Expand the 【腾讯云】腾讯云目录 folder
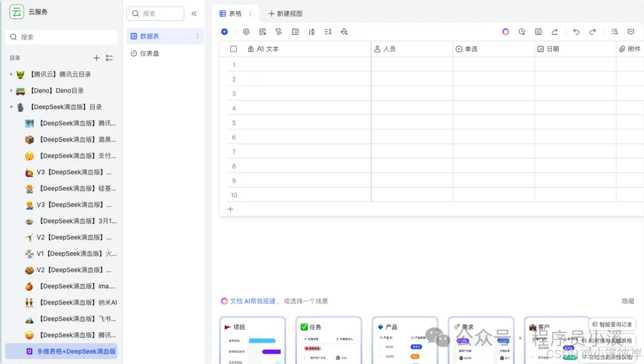This screenshot has width=644, height=364. click(x=11, y=74)
